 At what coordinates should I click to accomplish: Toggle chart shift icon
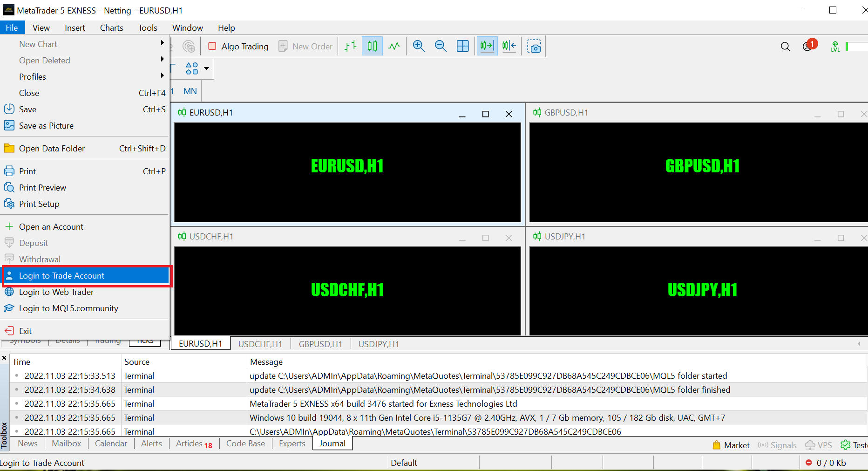(x=509, y=46)
